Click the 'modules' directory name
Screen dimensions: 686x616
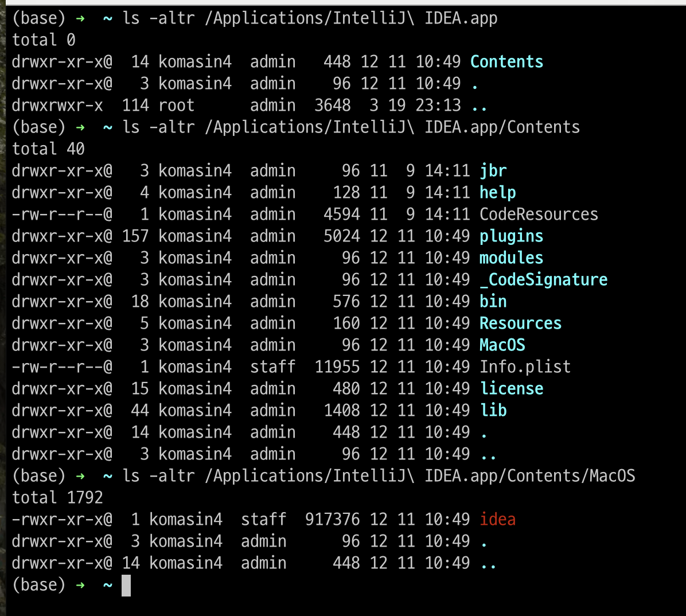pos(512,258)
